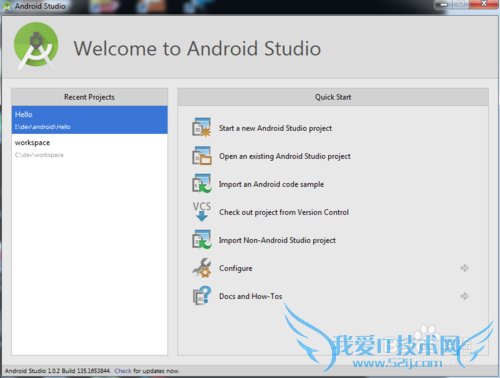Select Check out project from Version Control
The width and height of the screenshot is (500, 378).
click(284, 212)
